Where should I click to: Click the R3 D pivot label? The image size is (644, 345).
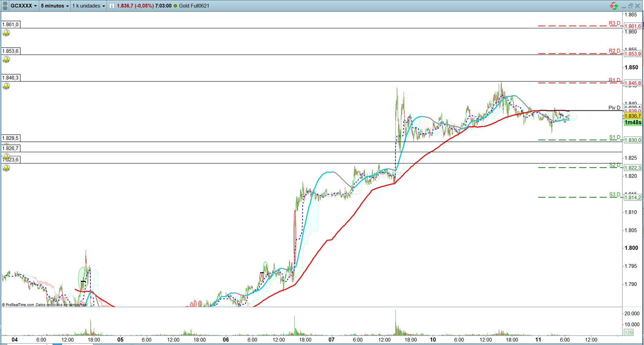coord(614,23)
